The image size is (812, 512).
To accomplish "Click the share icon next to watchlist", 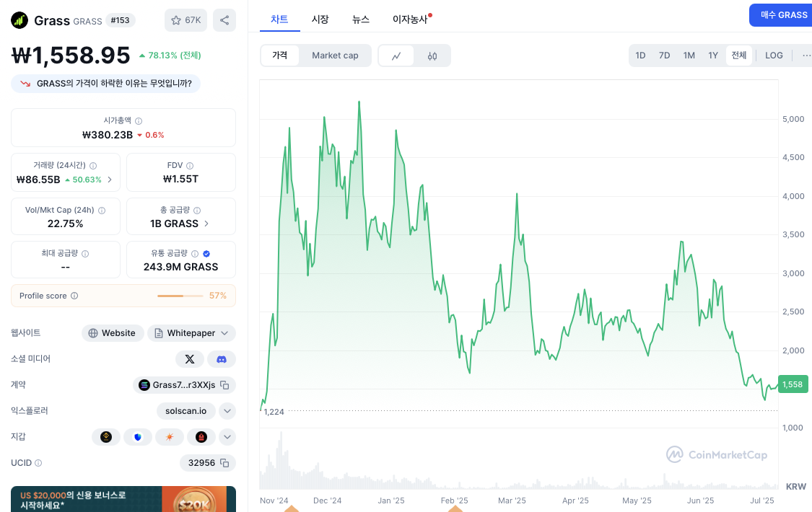I will coord(224,20).
